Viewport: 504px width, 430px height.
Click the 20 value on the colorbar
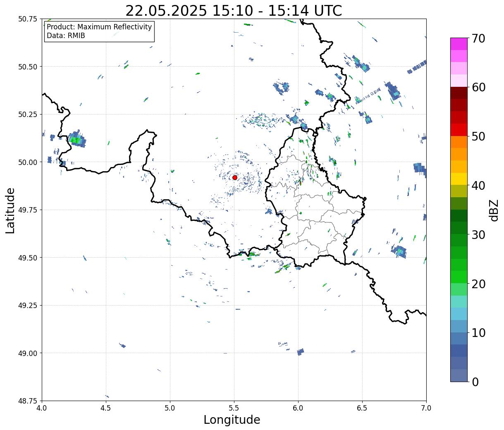478,284
